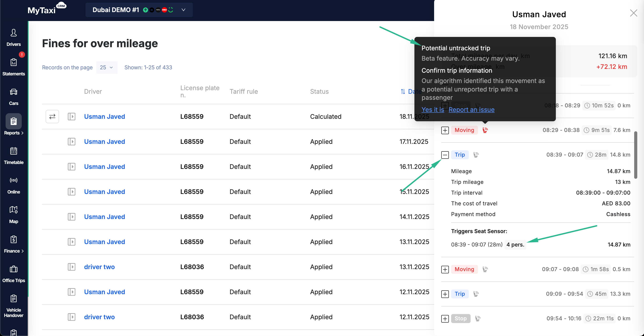Image resolution: width=644 pixels, height=336 pixels.
Task: Open details panel icon for 16.11.2025 row
Action: [72, 166]
